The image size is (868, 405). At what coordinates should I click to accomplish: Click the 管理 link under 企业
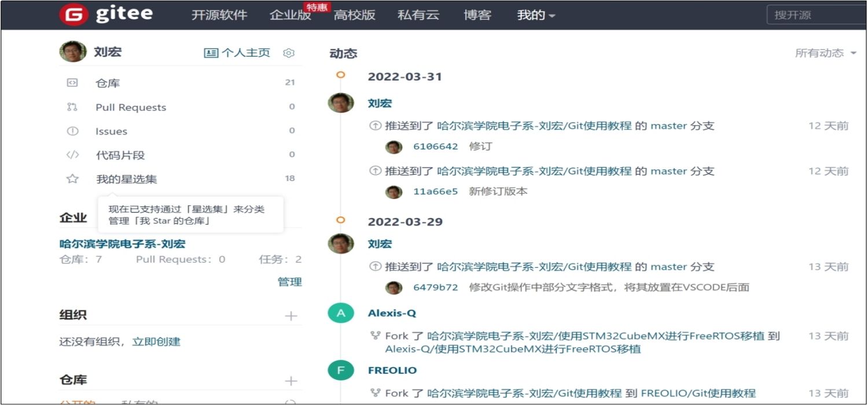click(x=289, y=282)
